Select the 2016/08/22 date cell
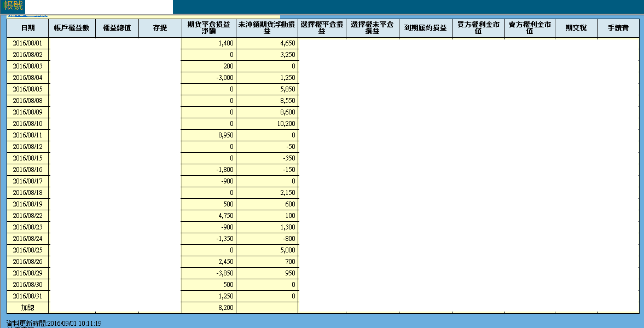Image resolution: width=644 pixels, height=328 pixels. pos(28,216)
